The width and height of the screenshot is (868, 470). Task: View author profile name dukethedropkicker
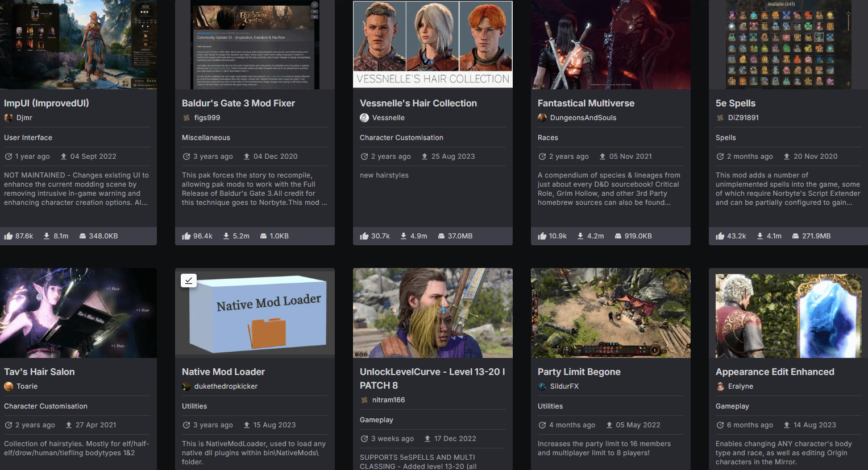[x=226, y=386]
